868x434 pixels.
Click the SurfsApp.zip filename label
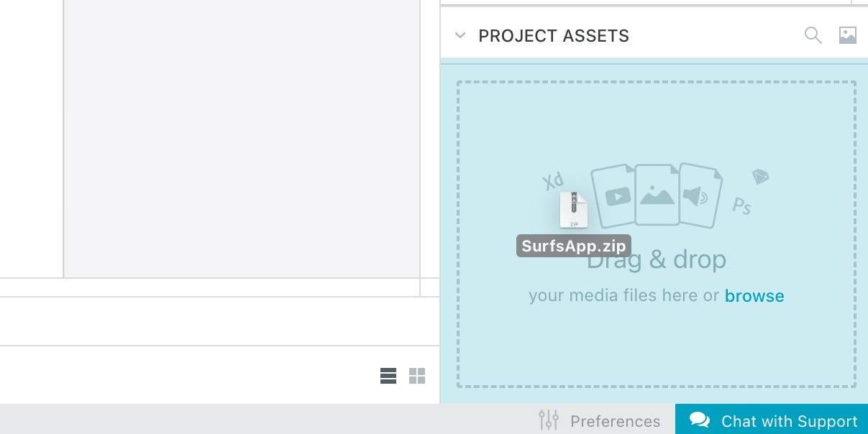(574, 246)
